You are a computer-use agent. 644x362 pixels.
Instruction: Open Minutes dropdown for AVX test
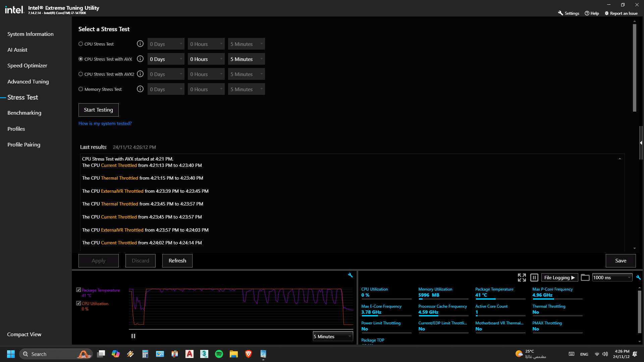click(247, 59)
